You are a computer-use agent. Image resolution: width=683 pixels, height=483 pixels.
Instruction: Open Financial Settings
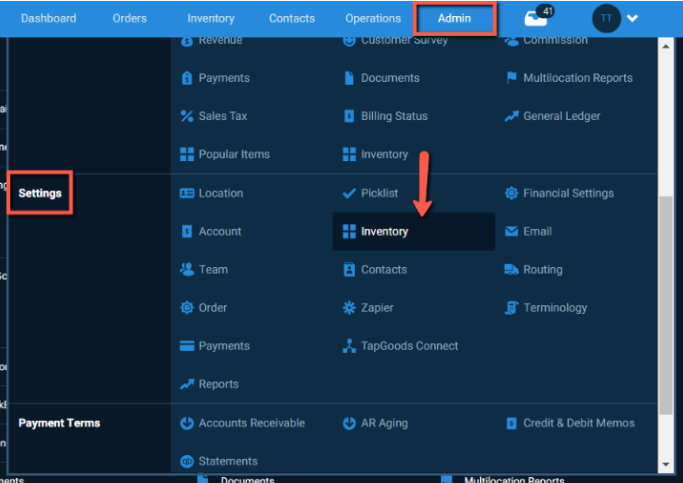pyautogui.click(x=568, y=193)
